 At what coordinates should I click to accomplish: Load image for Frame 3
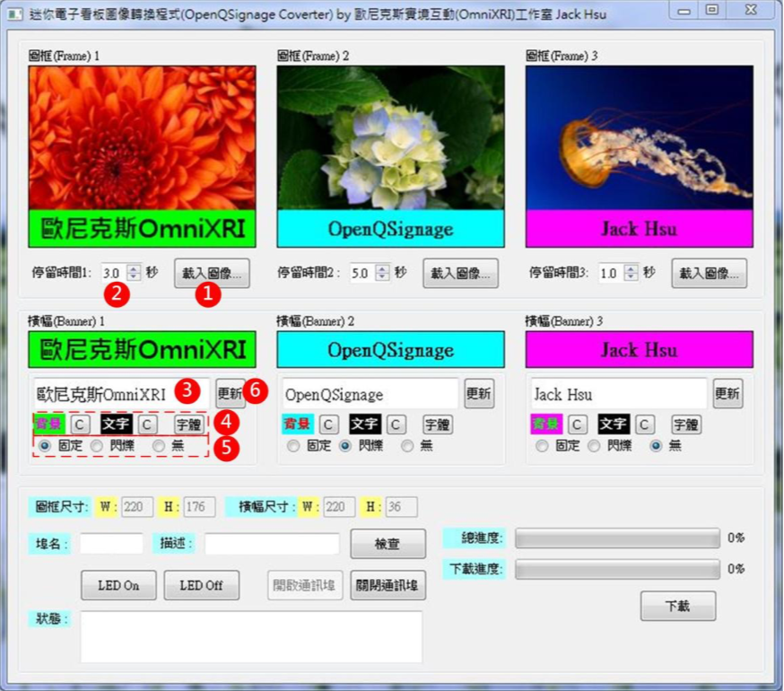click(709, 273)
